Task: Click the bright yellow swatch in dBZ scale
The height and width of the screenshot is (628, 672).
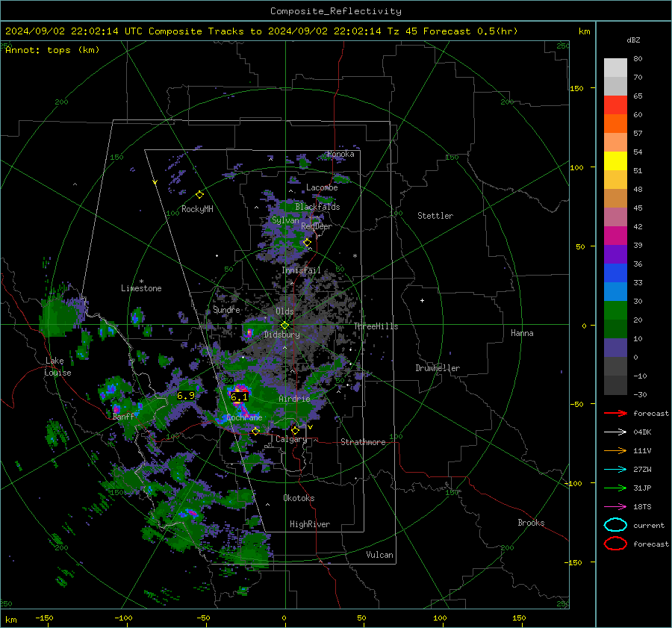Action: click(615, 161)
